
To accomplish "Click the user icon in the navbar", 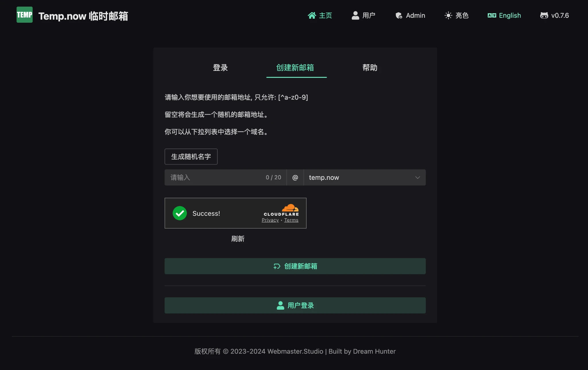I will 355,15.
